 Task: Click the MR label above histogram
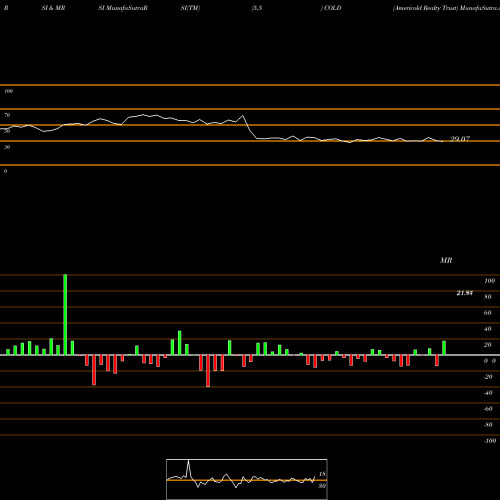[x=446, y=260]
